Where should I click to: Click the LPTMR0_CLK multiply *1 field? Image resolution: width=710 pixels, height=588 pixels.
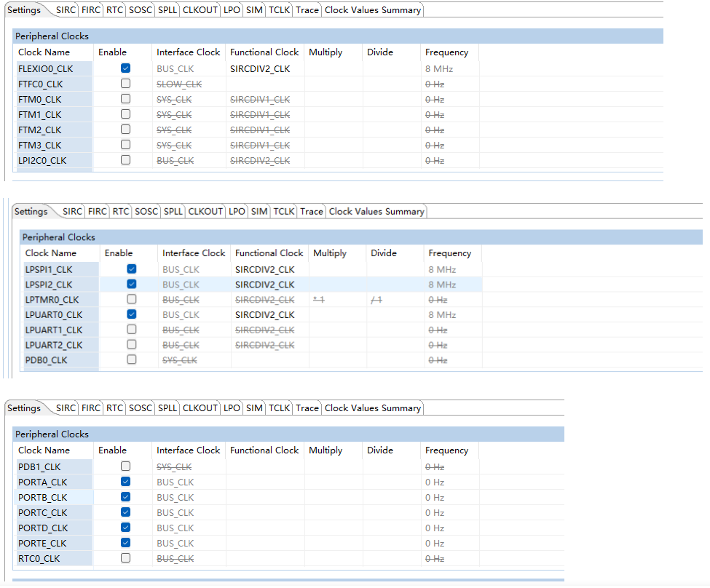(x=337, y=300)
